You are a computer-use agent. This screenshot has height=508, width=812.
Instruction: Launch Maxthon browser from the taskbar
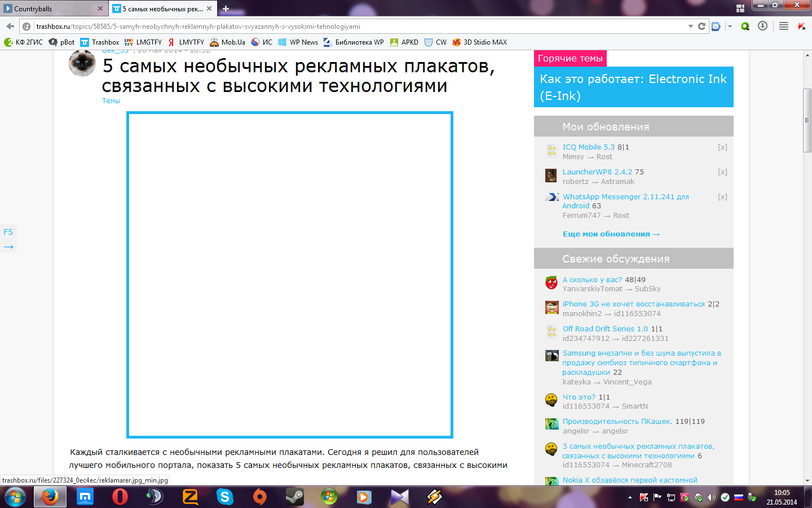pos(85,497)
